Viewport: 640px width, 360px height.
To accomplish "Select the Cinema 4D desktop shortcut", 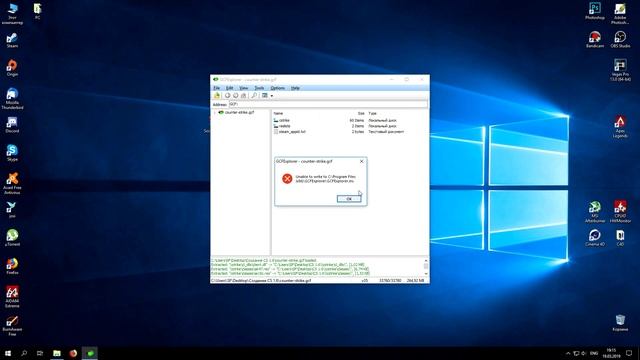I will 595,238.
